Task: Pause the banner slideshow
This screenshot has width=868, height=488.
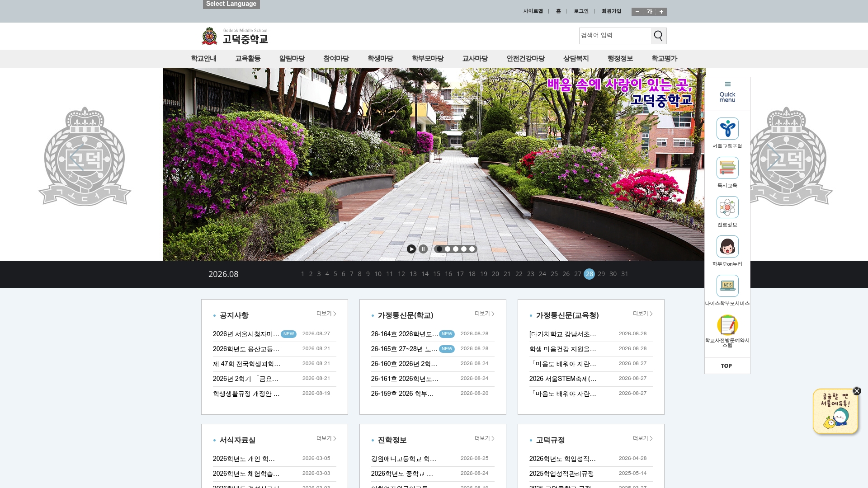Action: click(423, 249)
